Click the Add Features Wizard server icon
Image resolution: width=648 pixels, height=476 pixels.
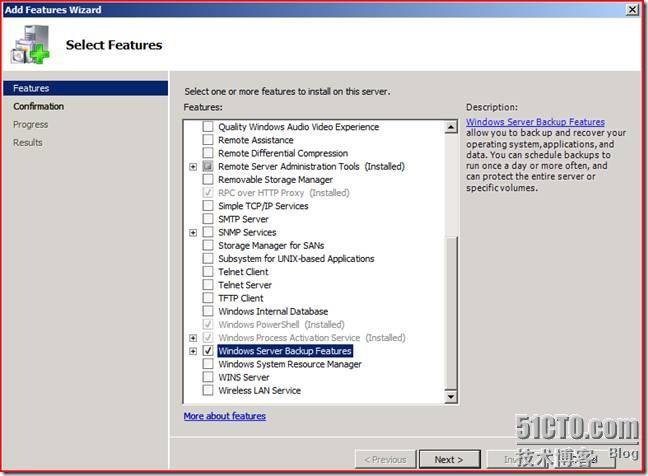(x=30, y=45)
